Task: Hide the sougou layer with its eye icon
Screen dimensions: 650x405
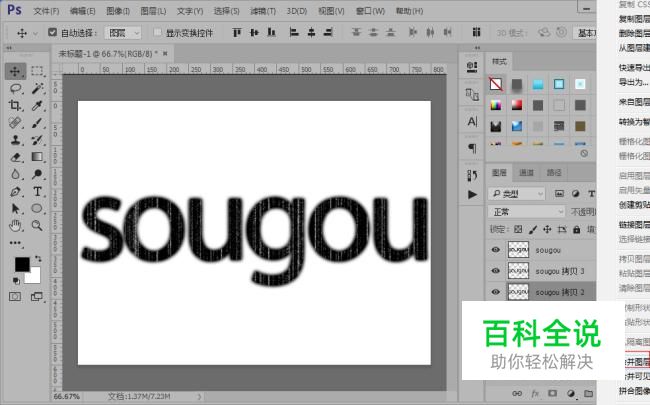Action: [x=495, y=250]
